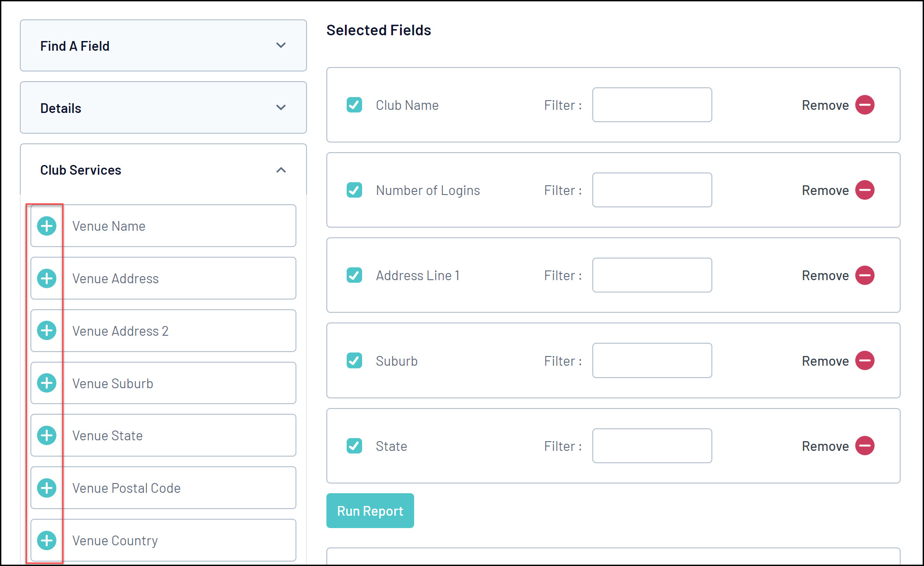Uncheck the Club Name checkbox

tap(354, 105)
